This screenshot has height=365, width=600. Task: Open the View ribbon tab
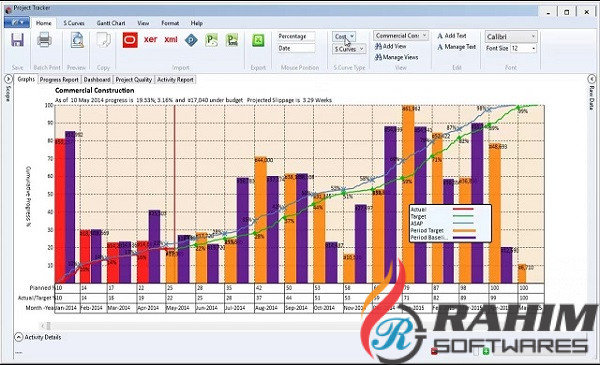[143, 23]
